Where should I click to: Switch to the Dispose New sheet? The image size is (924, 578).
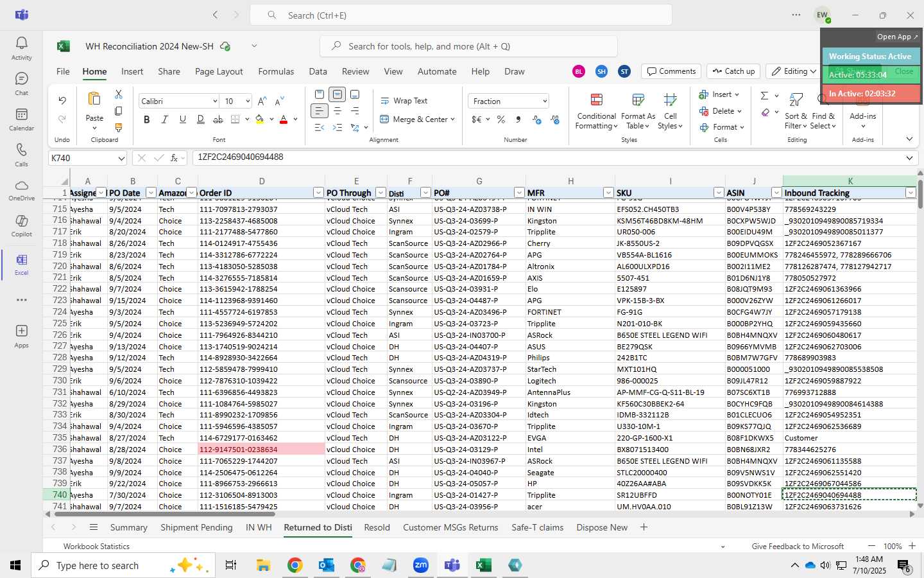pos(602,527)
